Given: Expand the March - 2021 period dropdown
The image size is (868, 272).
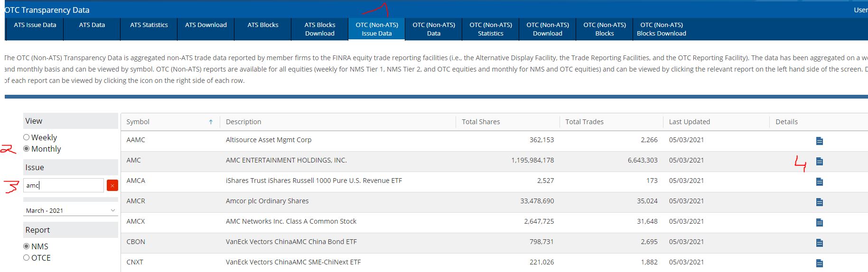Looking at the screenshot, I should [x=70, y=210].
